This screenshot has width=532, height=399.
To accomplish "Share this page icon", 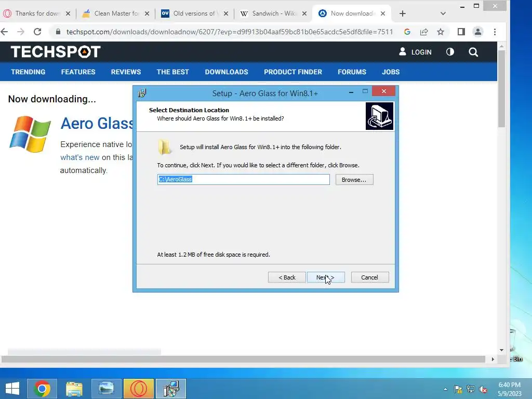I will (x=424, y=32).
